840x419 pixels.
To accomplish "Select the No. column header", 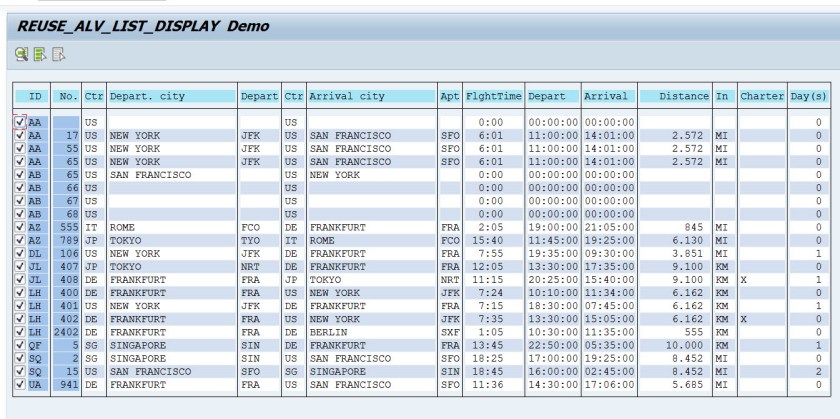I will point(66,96).
